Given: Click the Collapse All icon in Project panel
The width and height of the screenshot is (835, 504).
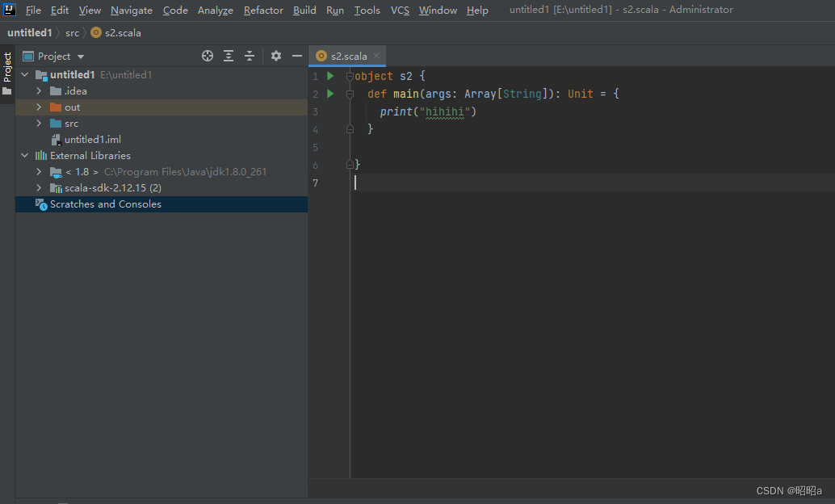Looking at the screenshot, I should pyautogui.click(x=250, y=56).
